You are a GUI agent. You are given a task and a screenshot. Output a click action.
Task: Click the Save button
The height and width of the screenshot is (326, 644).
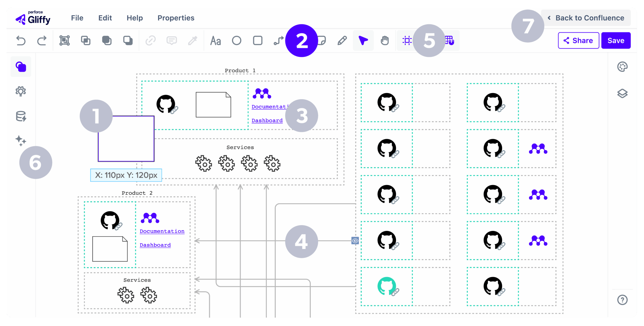pyautogui.click(x=616, y=40)
